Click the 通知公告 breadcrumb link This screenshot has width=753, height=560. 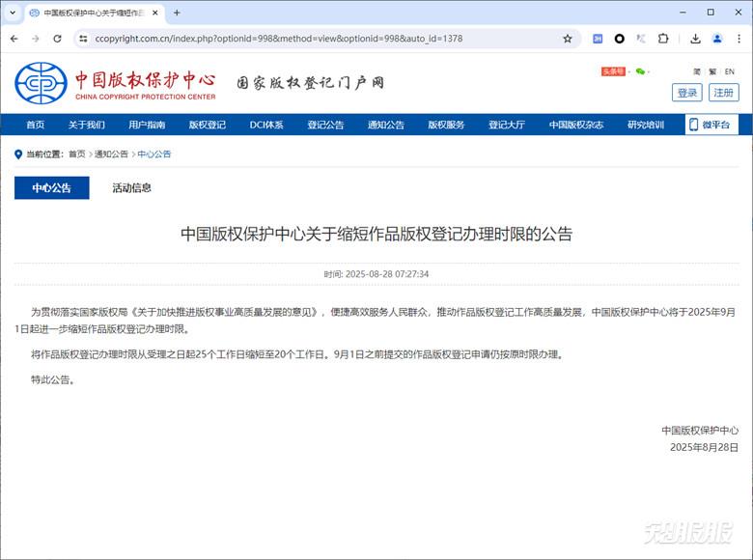[111, 154]
